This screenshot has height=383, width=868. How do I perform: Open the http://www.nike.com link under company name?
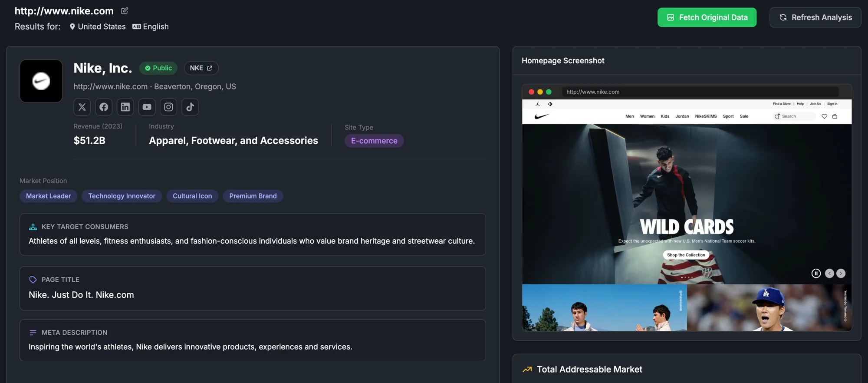click(x=111, y=86)
